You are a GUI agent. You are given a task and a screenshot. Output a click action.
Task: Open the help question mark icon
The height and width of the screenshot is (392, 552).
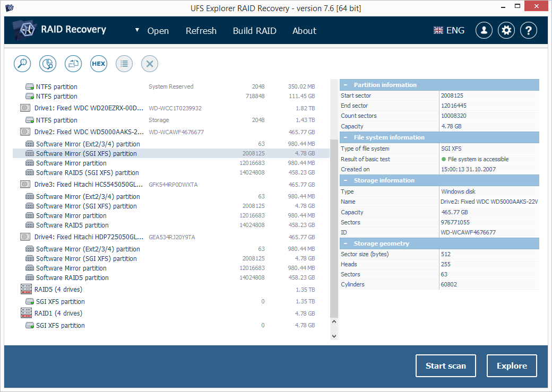[x=529, y=31]
